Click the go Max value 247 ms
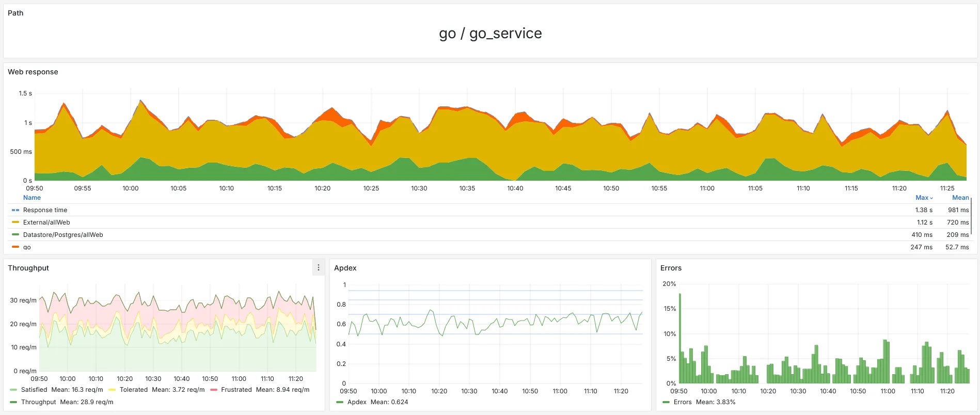 pyautogui.click(x=921, y=247)
